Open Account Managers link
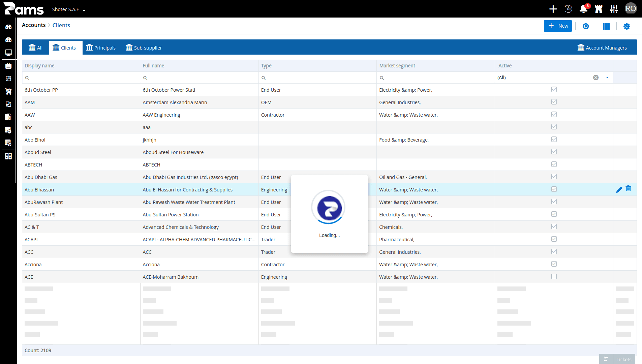The width and height of the screenshot is (642, 364). point(602,48)
